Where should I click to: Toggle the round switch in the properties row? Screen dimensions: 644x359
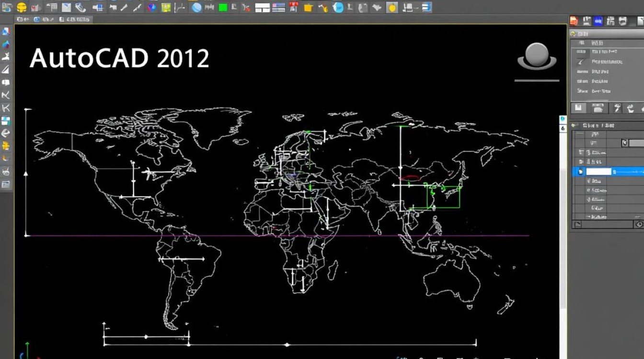[624, 143]
